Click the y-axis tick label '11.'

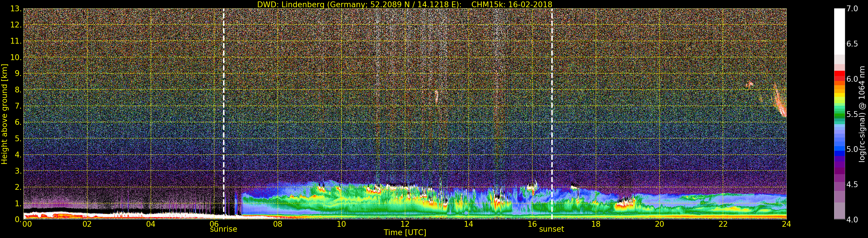pyautogui.click(x=16, y=41)
